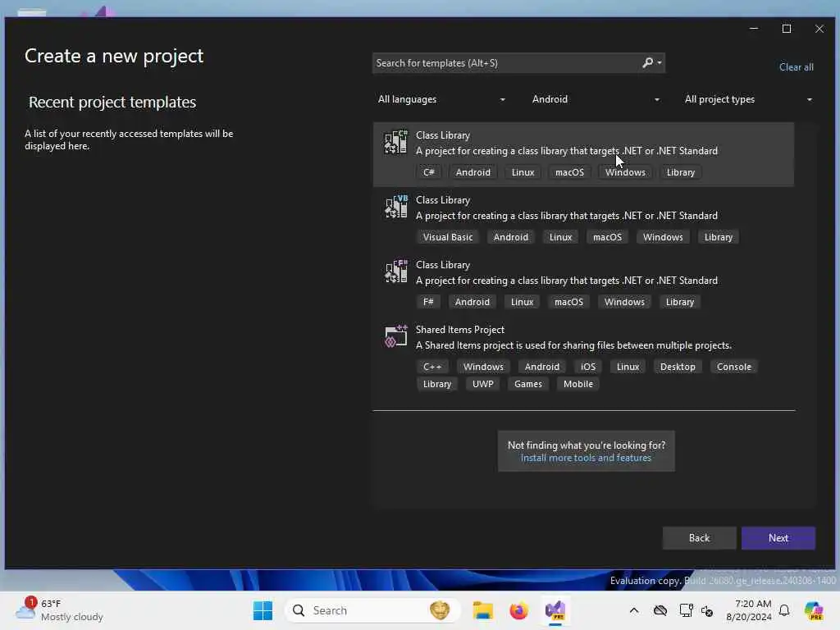Click the Games tag on Shared Items Project
Image resolution: width=840 pixels, height=630 pixels.
(x=528, y=384)
